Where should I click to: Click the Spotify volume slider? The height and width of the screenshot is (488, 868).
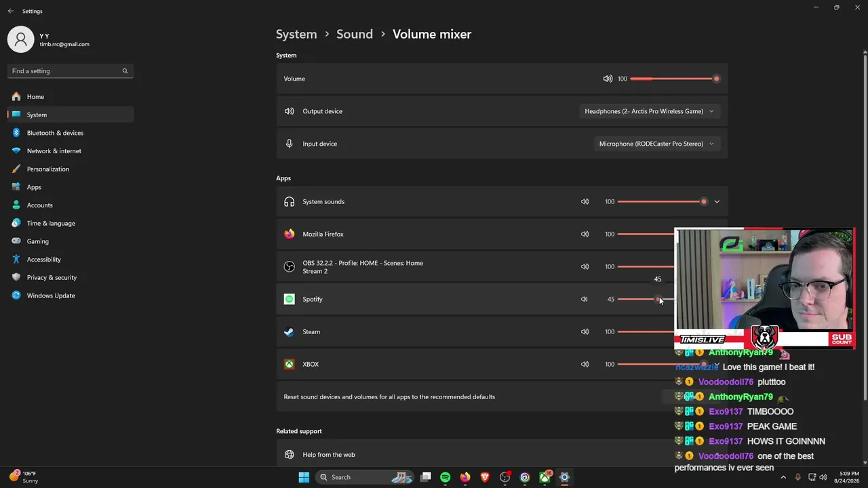tap(646, 299)
